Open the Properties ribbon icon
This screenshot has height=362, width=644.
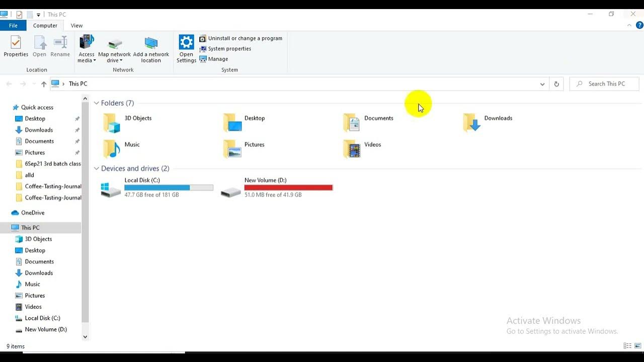point(16,46)
